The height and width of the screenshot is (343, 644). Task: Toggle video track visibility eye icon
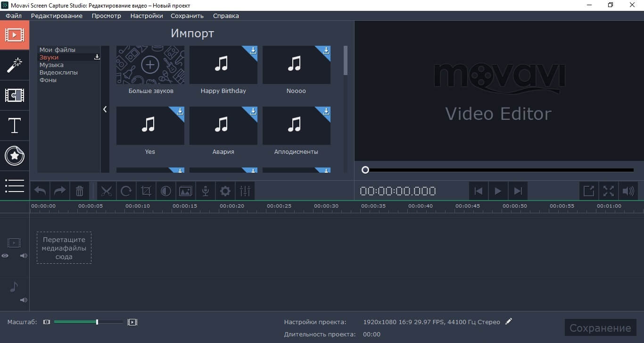(5, 256)
